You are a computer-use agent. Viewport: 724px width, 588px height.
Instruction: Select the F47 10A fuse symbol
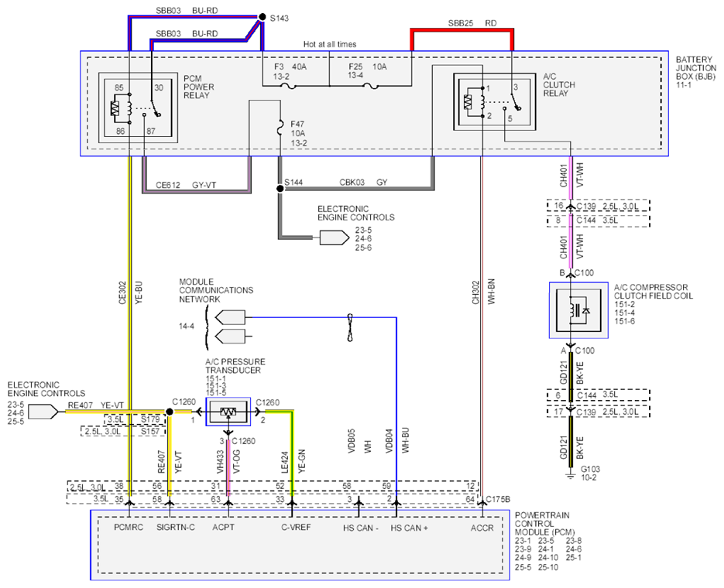click(280, 128)
